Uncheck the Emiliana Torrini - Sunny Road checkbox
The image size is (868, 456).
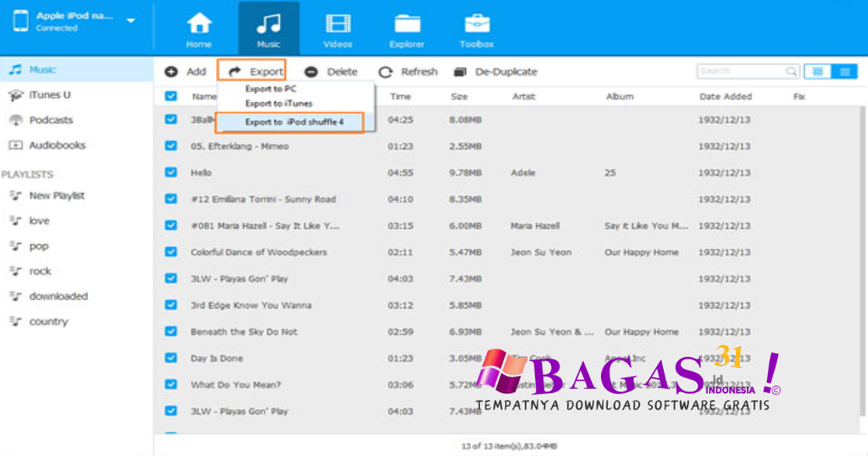171,199
